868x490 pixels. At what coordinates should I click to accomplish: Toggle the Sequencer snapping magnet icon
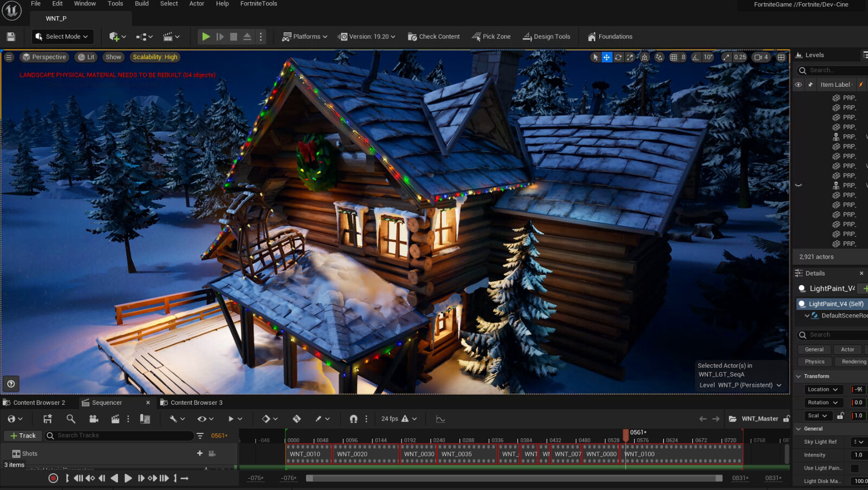tap(354, 419)
